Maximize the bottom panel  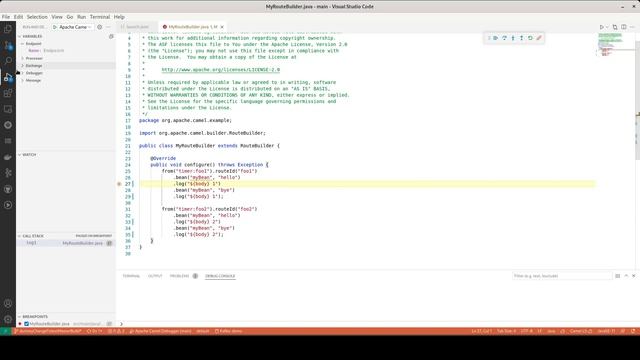coord(626,276)
